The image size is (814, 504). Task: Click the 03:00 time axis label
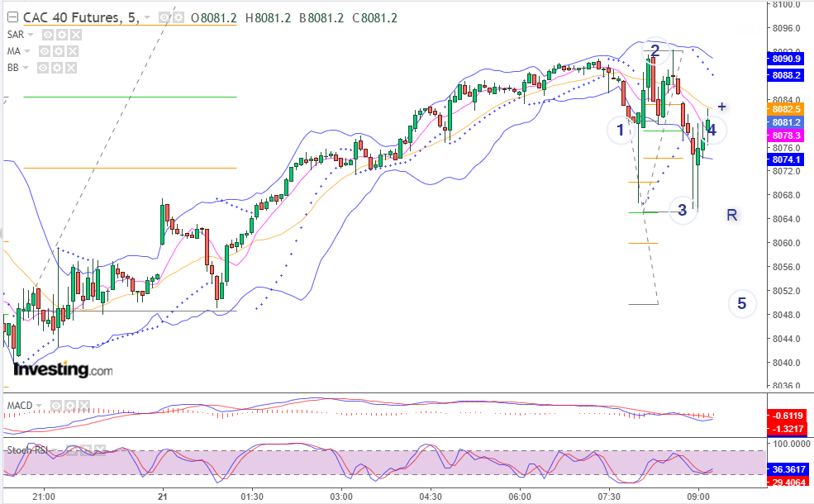click(x=341, y=497)
